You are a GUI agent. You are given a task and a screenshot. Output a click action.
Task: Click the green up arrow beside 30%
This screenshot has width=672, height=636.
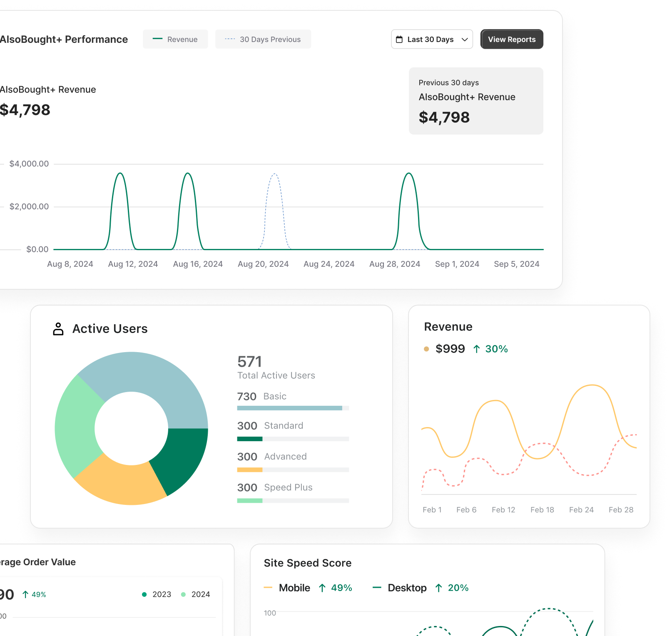click(x=477, y=349)
